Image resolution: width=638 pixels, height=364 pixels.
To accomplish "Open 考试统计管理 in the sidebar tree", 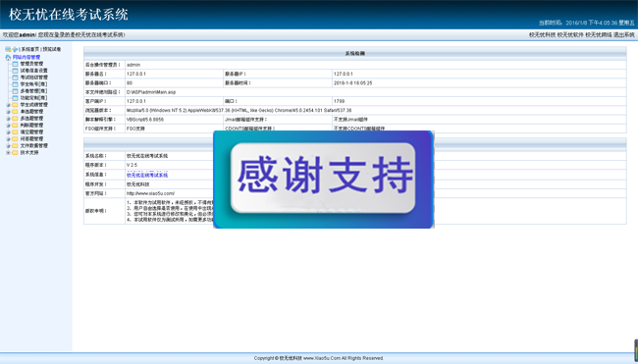I will pos(34,78).
